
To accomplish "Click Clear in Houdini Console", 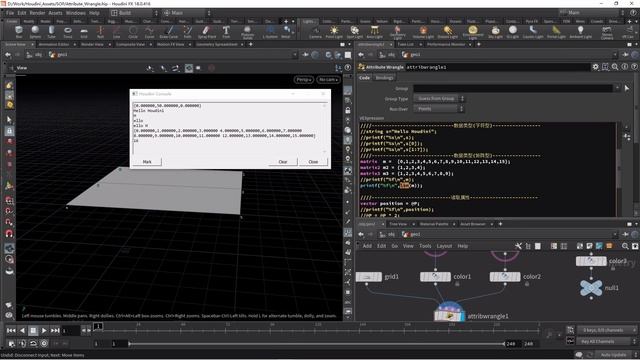I will pos(283,162).
